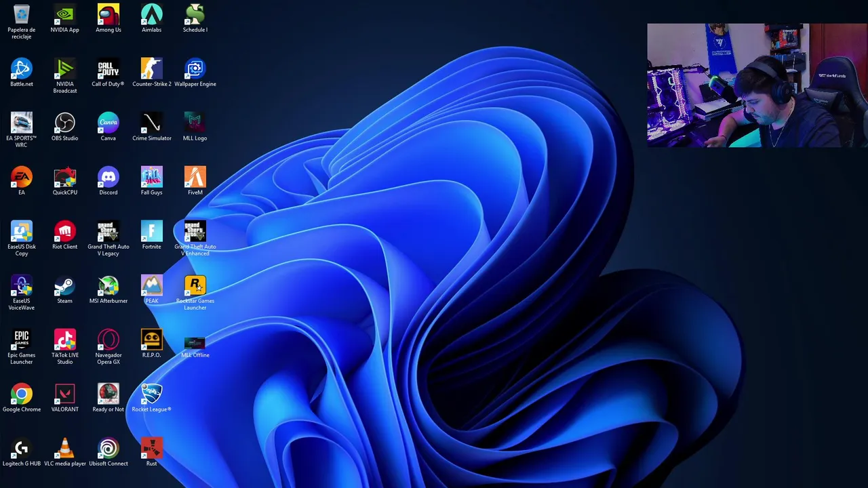Open the PEAK game icon
The image size is (868, 488).
[151, 285]
